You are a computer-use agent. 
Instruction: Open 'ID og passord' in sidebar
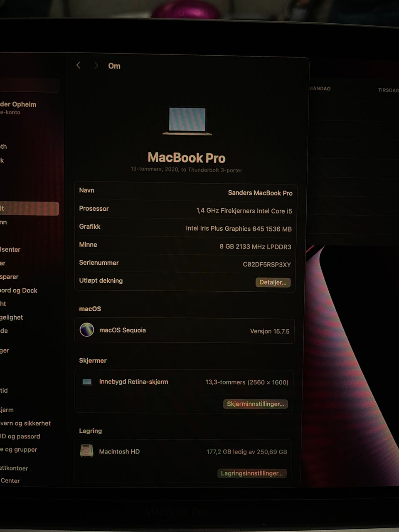[x=20, y=436]
